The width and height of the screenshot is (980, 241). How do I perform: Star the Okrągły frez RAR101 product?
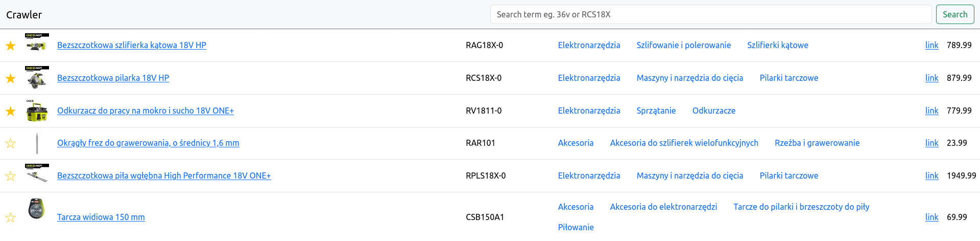10,143
